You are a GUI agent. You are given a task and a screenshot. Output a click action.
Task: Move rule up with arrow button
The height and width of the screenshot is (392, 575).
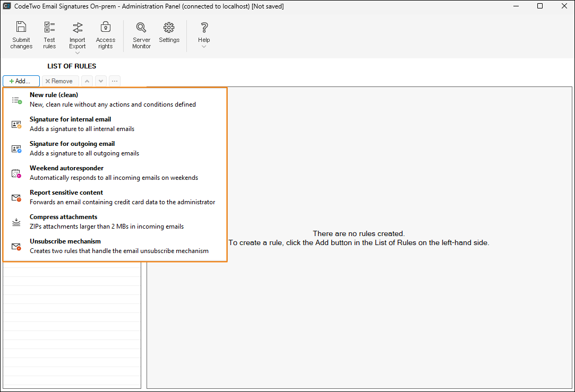[x=87, y=81]
